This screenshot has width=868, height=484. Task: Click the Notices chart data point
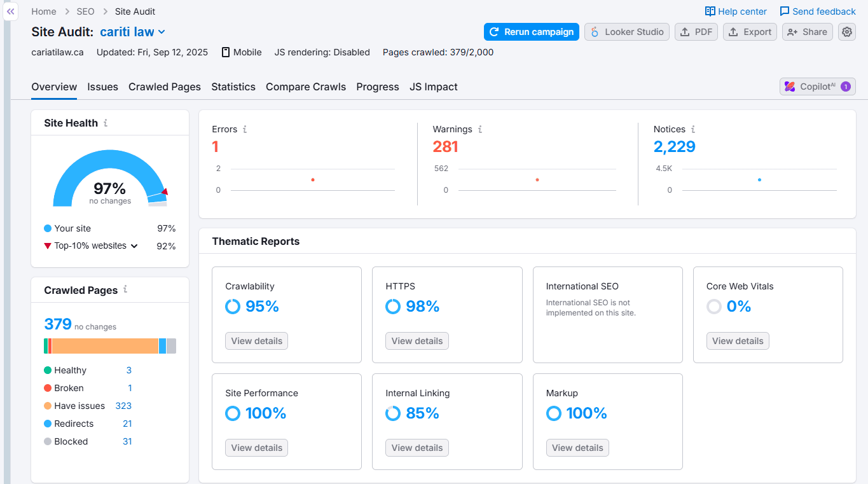[759, 180]
